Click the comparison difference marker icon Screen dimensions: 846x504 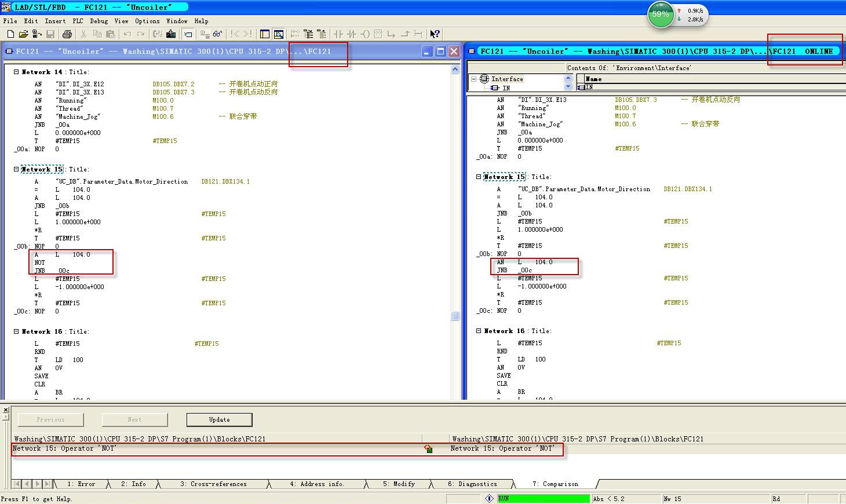tap(428, 448)
